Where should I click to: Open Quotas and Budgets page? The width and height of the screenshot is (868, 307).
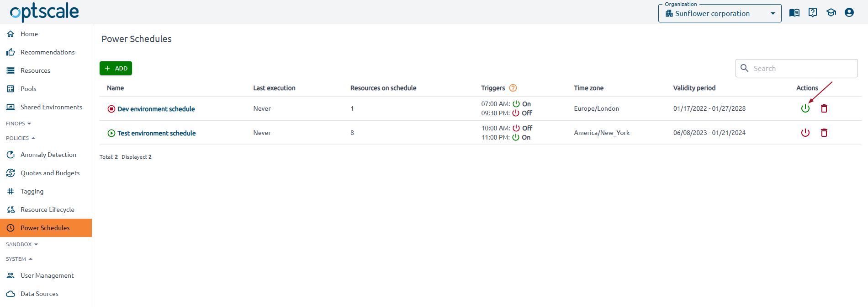(x=46, y=173)
